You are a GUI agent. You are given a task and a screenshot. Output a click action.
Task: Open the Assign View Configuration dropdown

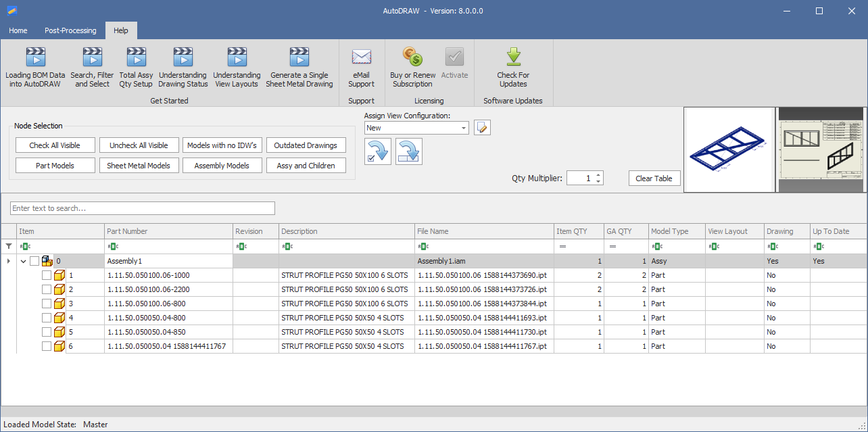464,128
